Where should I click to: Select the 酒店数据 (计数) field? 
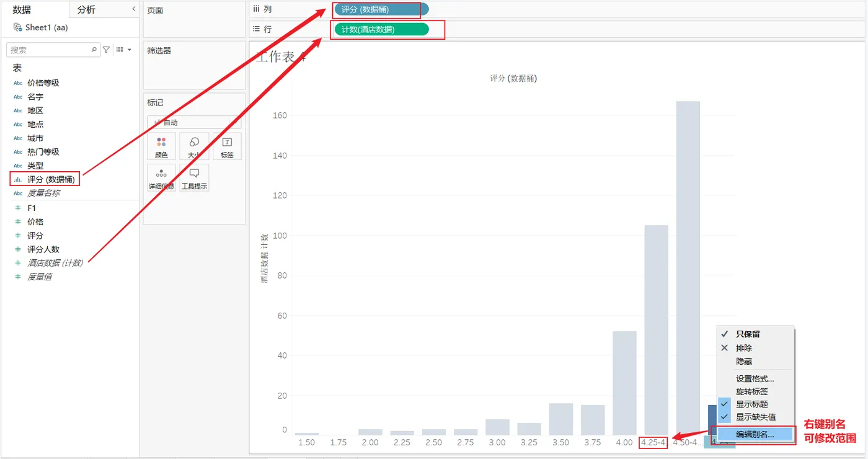coord(55,263)
